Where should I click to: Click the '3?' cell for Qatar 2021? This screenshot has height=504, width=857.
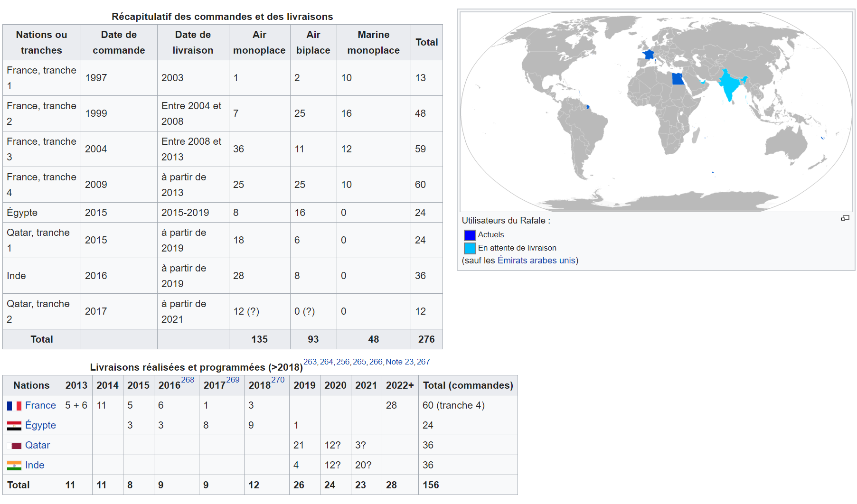366,445
